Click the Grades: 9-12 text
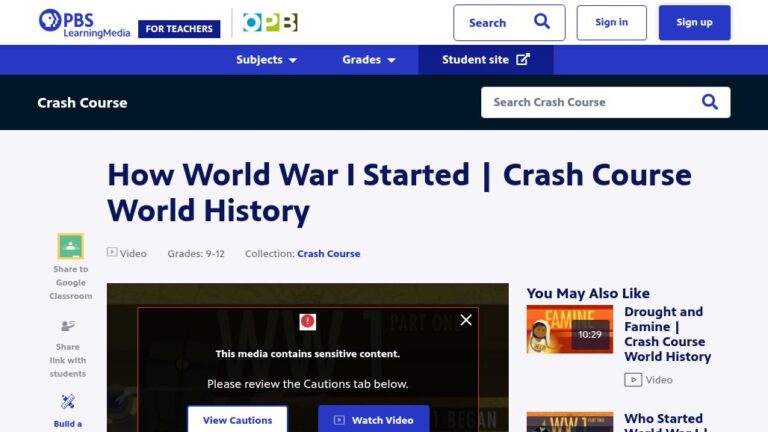Screen dimensions: 768x432 pos(196,254)
